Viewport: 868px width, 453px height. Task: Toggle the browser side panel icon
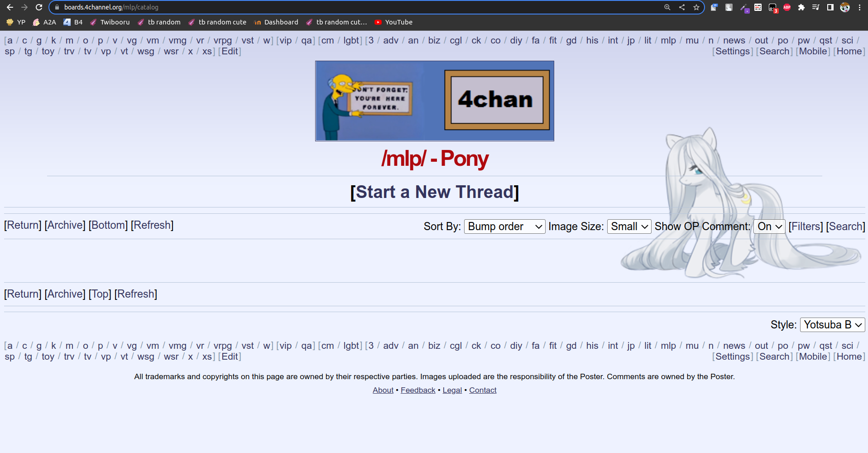(830, 7)
